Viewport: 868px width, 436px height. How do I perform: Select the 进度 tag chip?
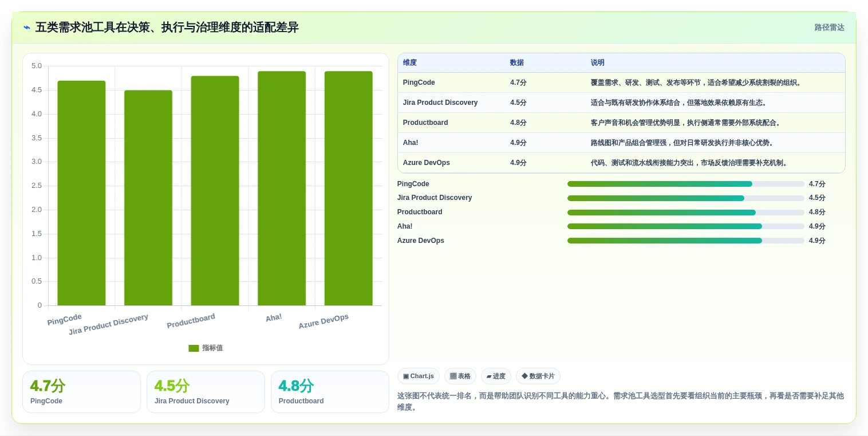[496, 376]
